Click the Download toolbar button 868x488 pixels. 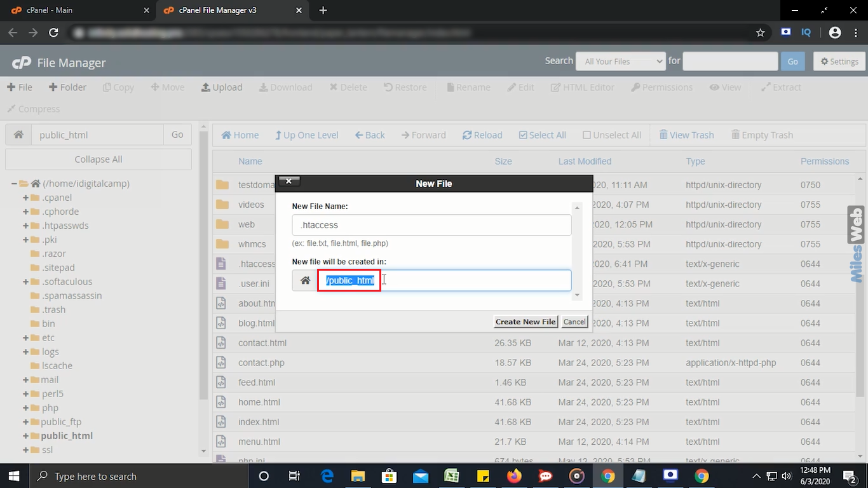(285, 87)
